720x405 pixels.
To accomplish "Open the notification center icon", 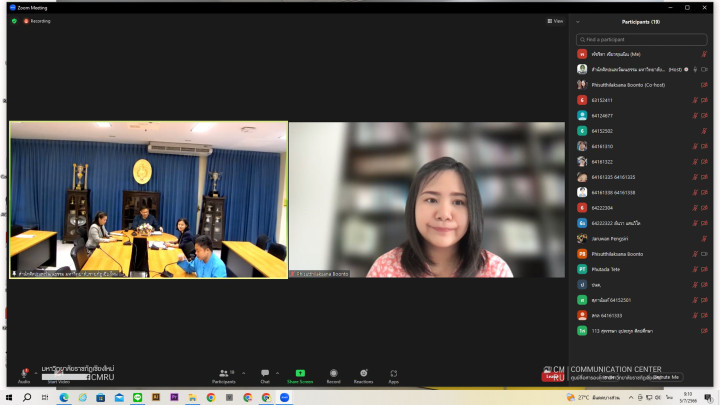I will pyautogui.click(x=709, y=397).
